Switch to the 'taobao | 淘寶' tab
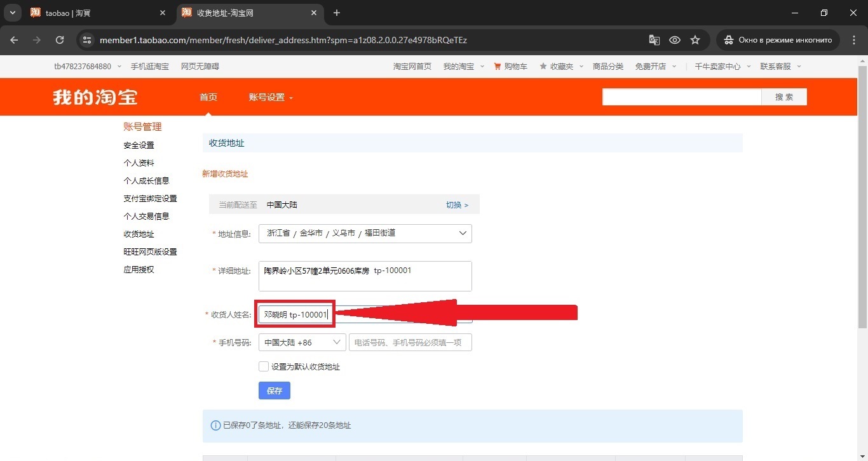Viewport: 868px width, 461px height. (x=92, y=13)
